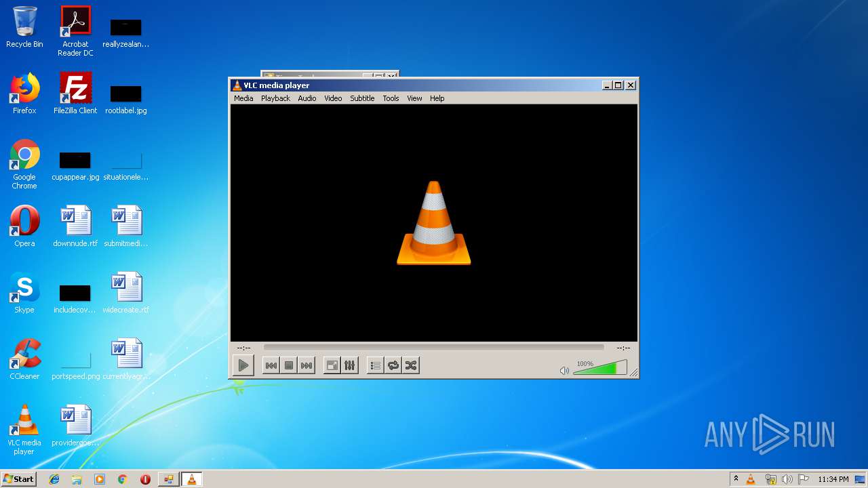868x488 pixels.
Task: Skip to previous media in VLC
Action: [x=271, y=365]
